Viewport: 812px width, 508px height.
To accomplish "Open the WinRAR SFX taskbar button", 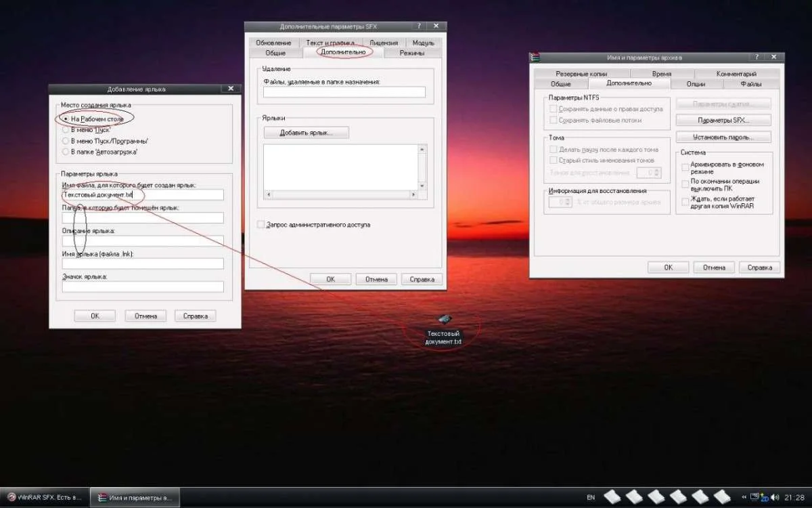I will [x=44, y=496].
